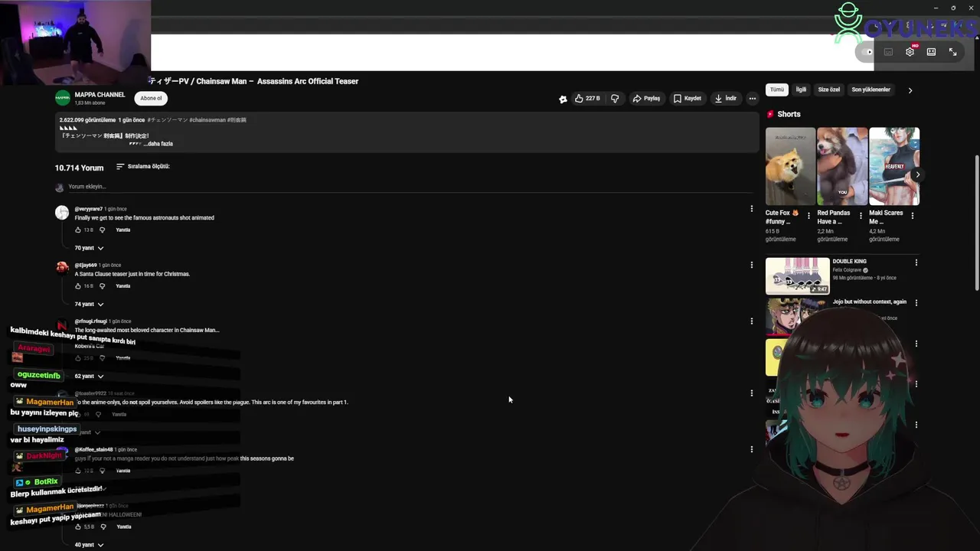Select the İlgili filter chip
The image size is (980, 551).
coord(801,90)
